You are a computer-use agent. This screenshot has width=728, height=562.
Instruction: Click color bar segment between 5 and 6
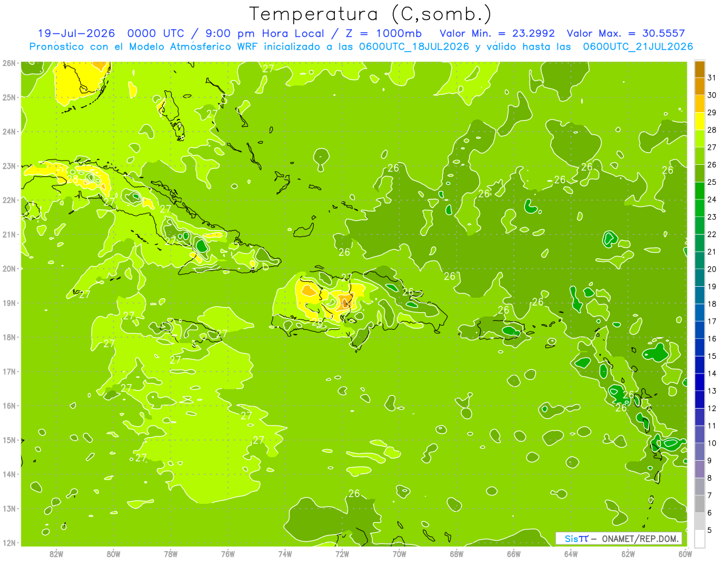click(699, 521)
